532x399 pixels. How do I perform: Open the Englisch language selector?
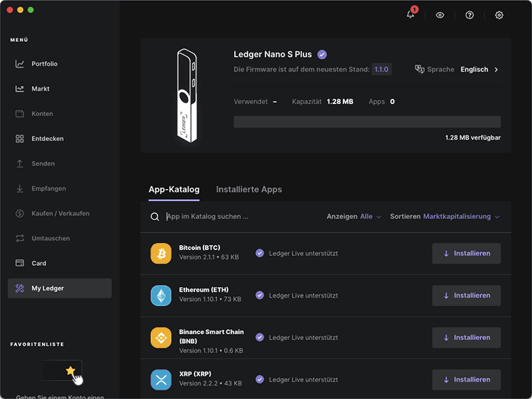point(474,69)
